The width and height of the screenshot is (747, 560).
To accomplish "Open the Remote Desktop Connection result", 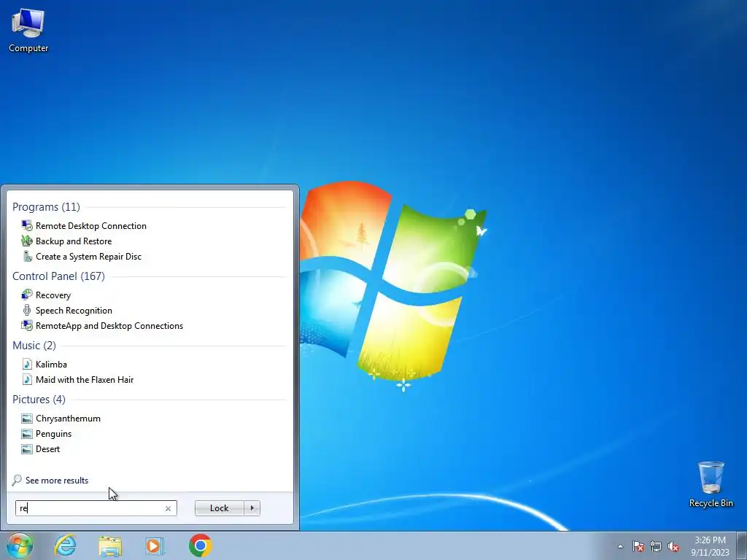I will (x=91, y=226).
